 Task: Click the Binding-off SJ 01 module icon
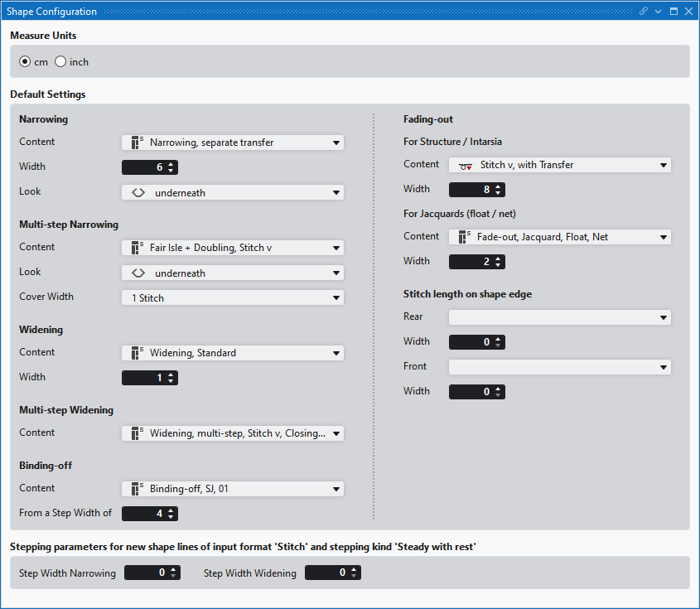[x=137, y=489]
